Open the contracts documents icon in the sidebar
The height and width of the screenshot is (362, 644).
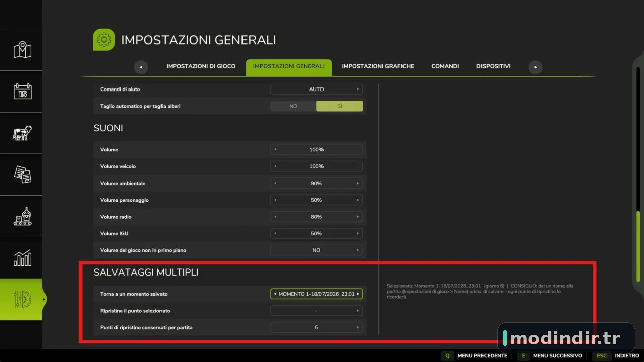pos(22,174)
